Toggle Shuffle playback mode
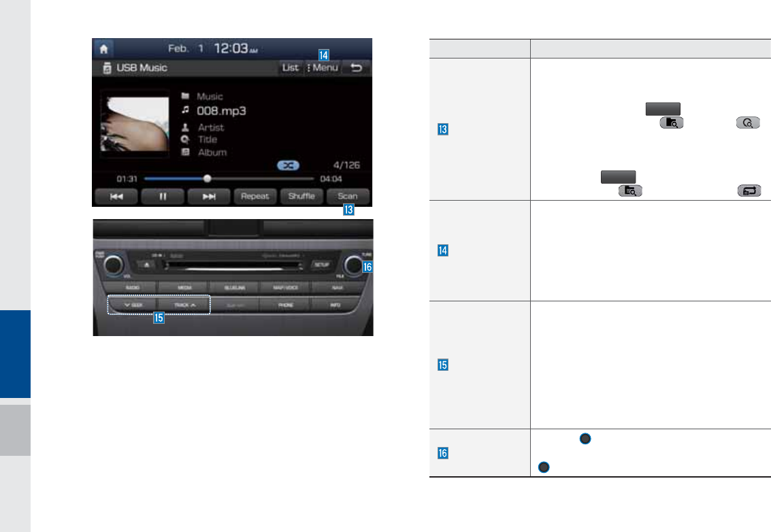Viewport: 771px width, 532px height. 301,196
